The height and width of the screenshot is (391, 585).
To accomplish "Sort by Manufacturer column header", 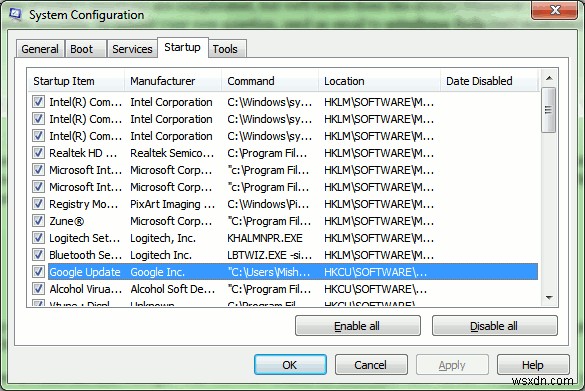I will [173, 81].
